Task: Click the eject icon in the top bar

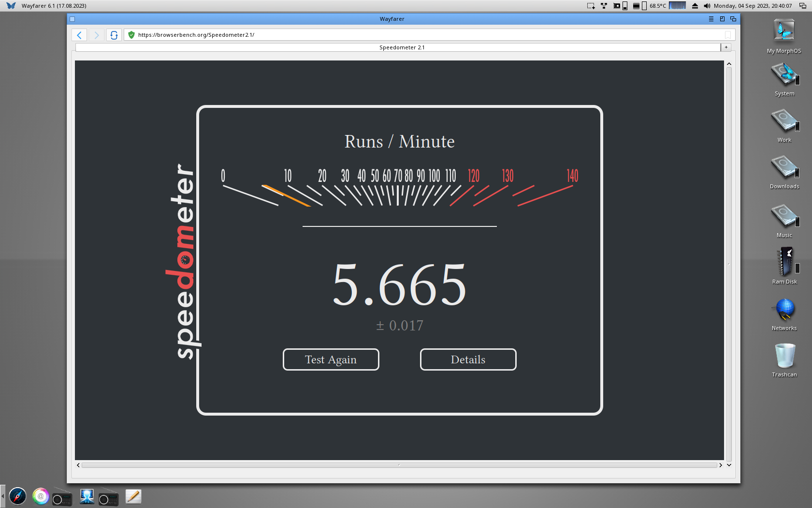Action: 695,6
